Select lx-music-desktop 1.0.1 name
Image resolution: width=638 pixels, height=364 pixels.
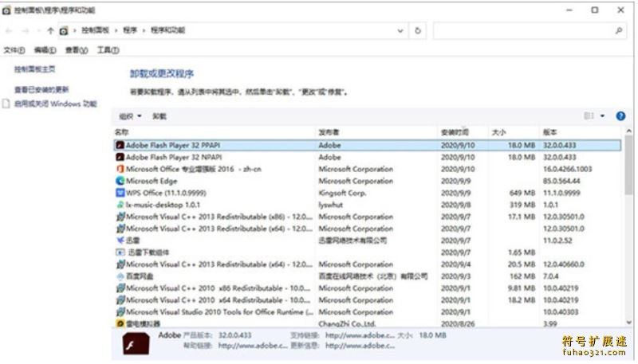(x=163, y=205)
